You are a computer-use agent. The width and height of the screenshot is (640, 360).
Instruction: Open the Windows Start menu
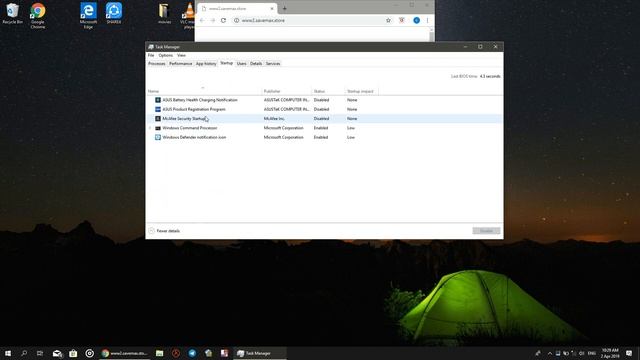[x=8, y=353]
